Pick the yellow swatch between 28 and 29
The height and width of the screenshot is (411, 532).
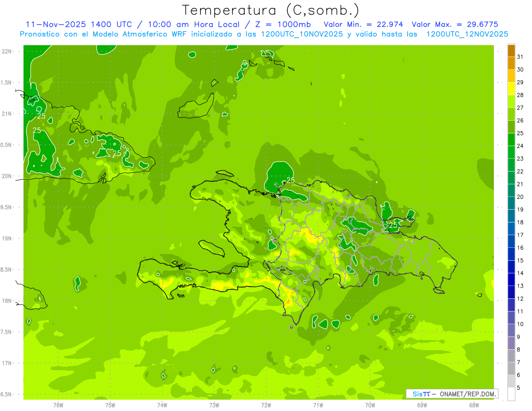(x=511, y=89)
